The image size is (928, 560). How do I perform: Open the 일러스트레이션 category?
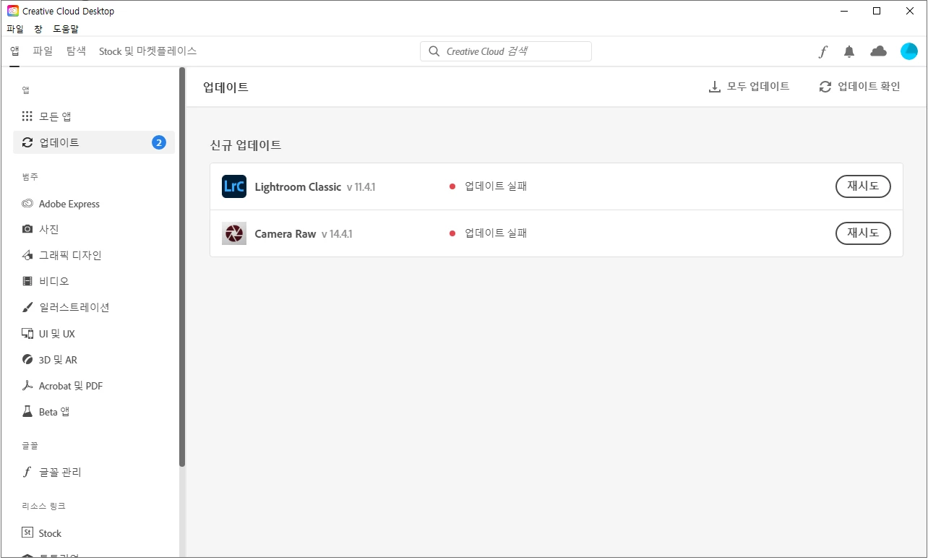(94, 307)
